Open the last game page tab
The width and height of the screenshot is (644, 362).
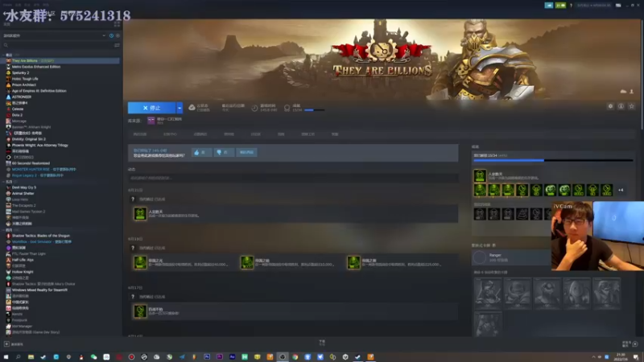point(335,134)
